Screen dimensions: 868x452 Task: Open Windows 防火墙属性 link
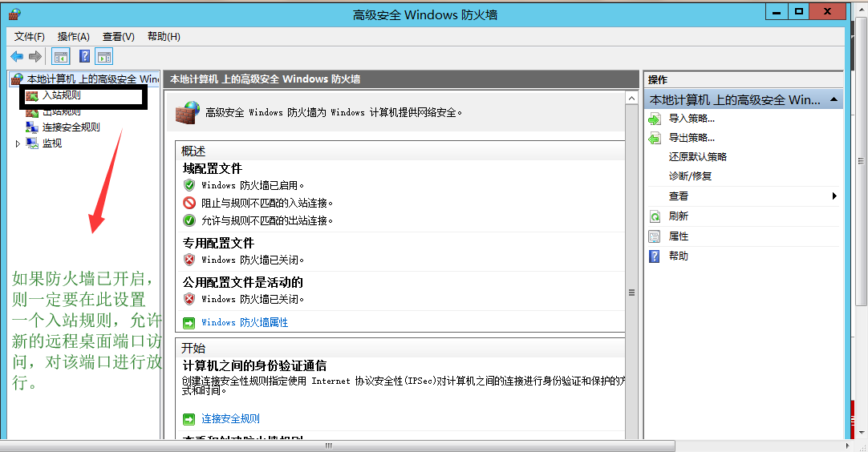[245, 322]
